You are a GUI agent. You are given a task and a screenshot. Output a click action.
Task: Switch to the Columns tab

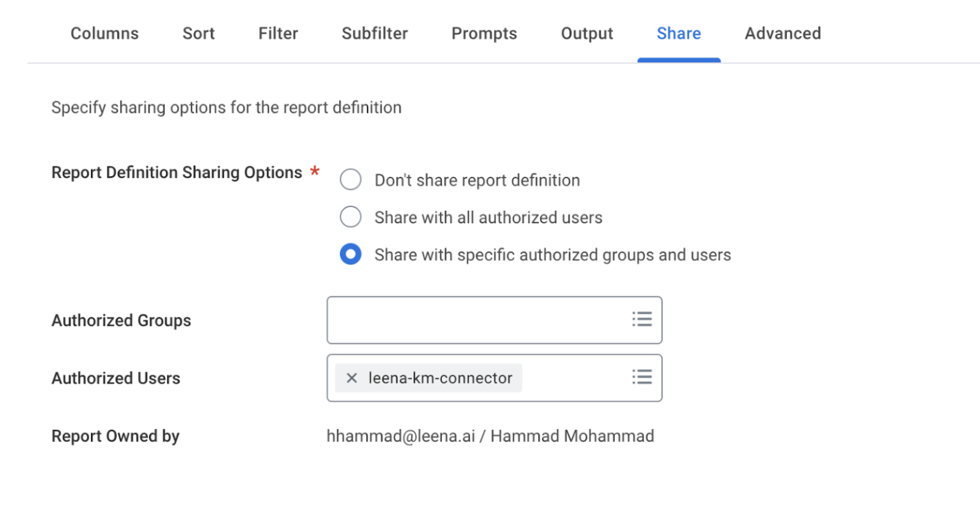[x=104, y=33]
